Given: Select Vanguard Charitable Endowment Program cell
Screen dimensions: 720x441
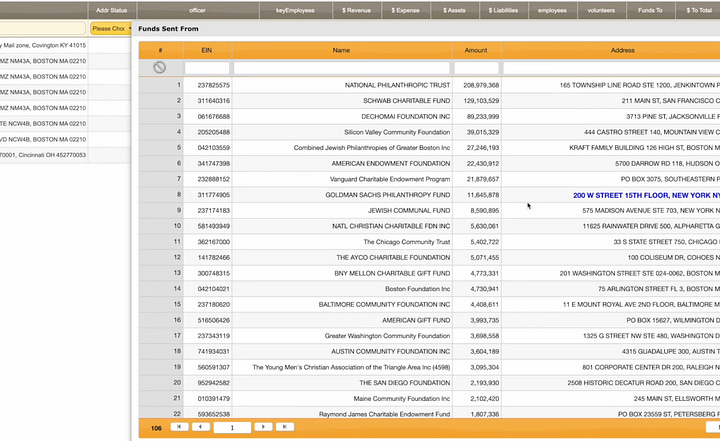Looking at the screenshot, I should 342,179.
